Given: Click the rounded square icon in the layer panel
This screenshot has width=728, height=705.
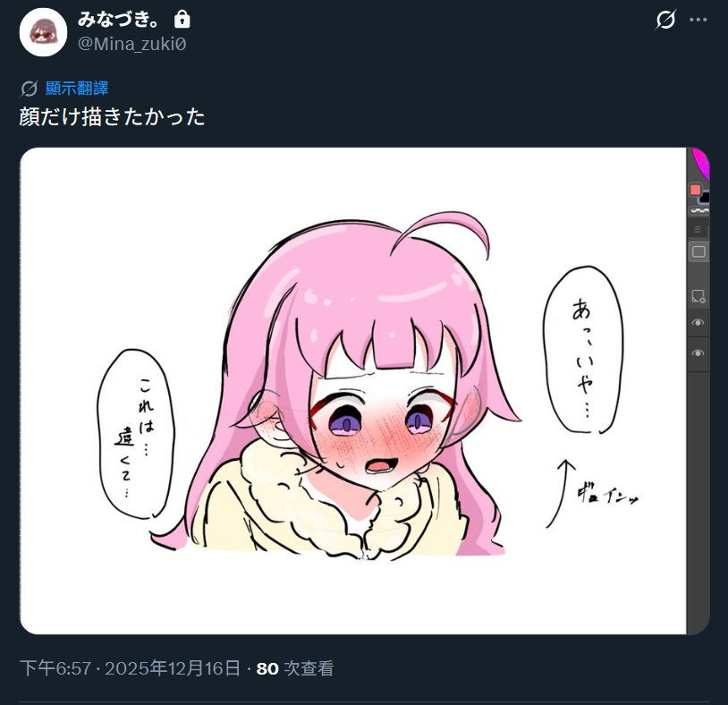Looking at the screenshot, I should 698,251.
